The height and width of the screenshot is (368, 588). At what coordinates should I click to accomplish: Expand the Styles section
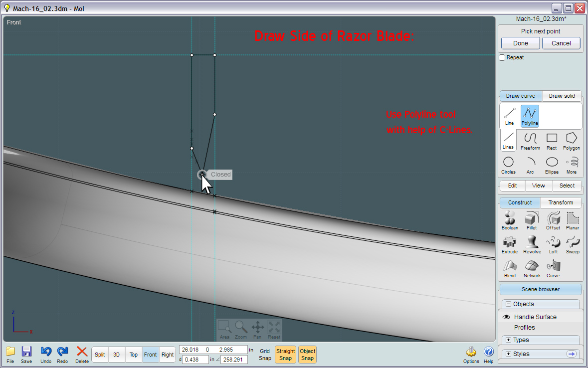coord(508,354)
